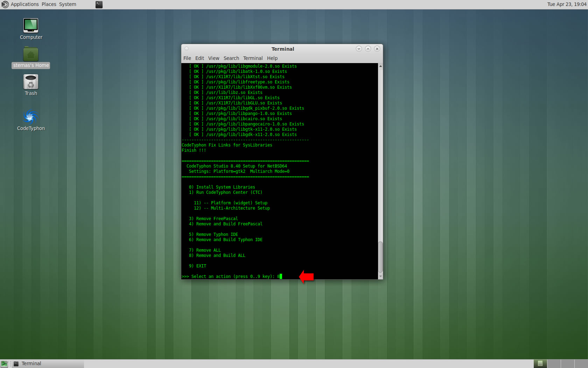Viewport: 588px width, 368px height.
Task: Click the '6) Remove and Build Typhon IDE' line
Action: click(225, 240)
